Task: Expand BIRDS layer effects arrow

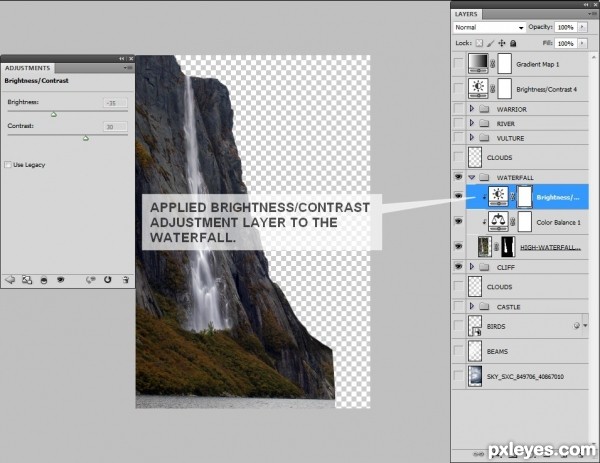Action: [x=585, y=326]
